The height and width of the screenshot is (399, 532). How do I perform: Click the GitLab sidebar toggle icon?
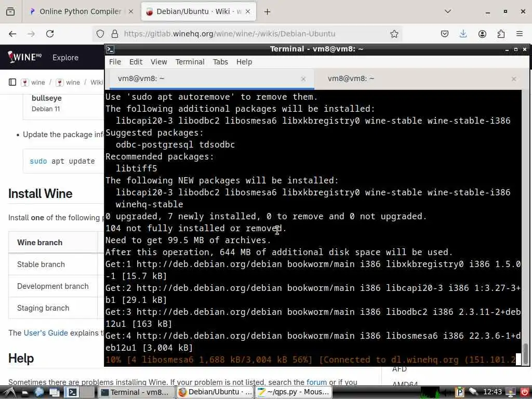pos(12,82)
